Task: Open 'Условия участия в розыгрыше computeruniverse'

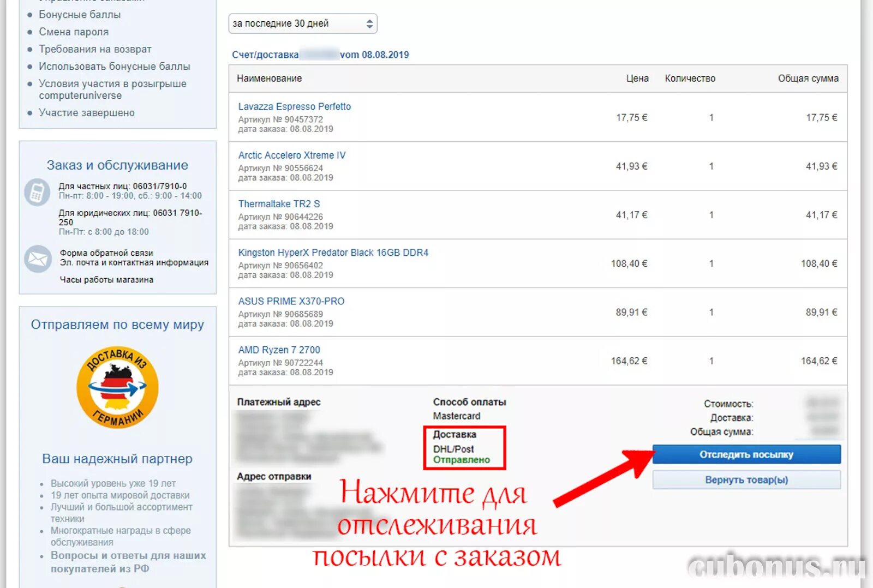Action: point(112,89)
